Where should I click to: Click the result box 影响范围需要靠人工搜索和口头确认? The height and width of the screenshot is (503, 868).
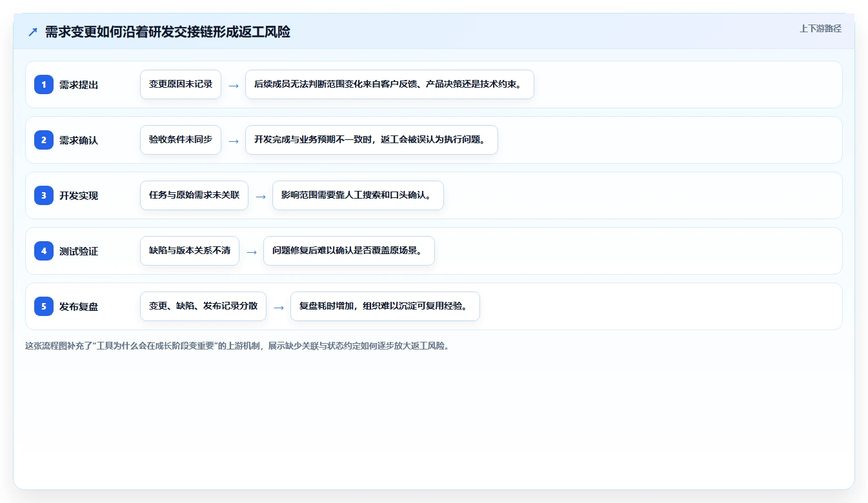click(358, 195)
